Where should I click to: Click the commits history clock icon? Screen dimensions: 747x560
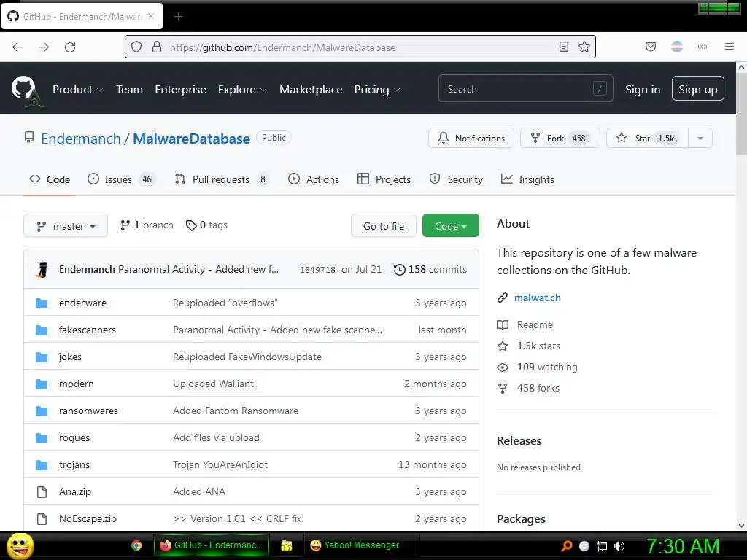click(x=399, y=270)
